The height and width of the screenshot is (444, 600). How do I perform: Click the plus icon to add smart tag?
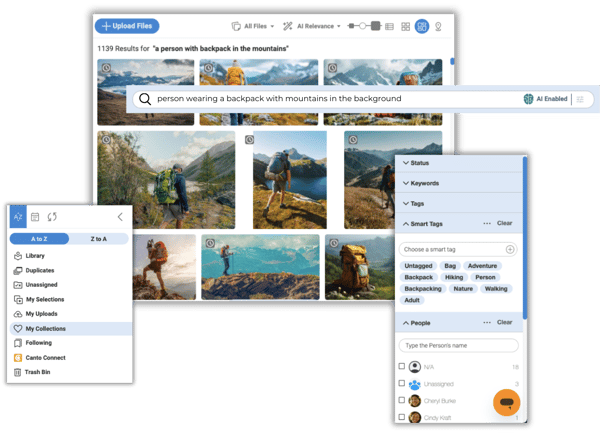pos(510,248)
